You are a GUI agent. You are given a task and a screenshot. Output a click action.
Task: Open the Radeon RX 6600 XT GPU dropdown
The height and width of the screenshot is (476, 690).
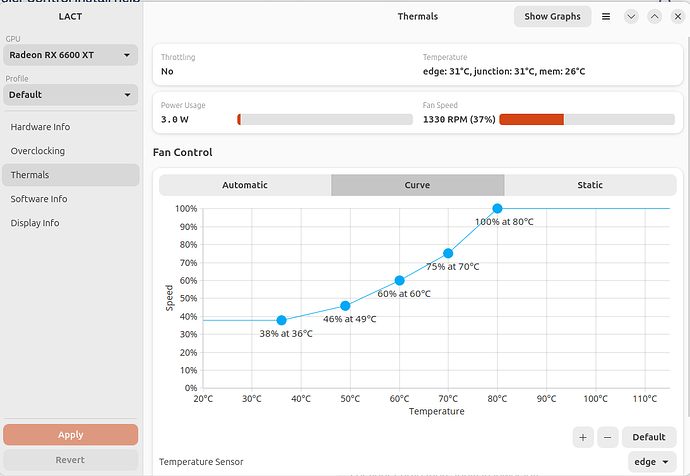click(x=70, y=55)
